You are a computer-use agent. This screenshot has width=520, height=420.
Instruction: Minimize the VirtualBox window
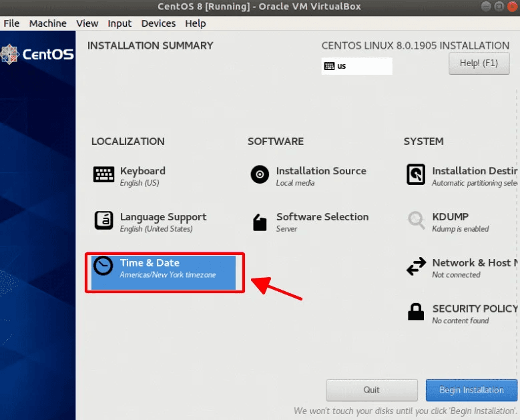(486, 6)
